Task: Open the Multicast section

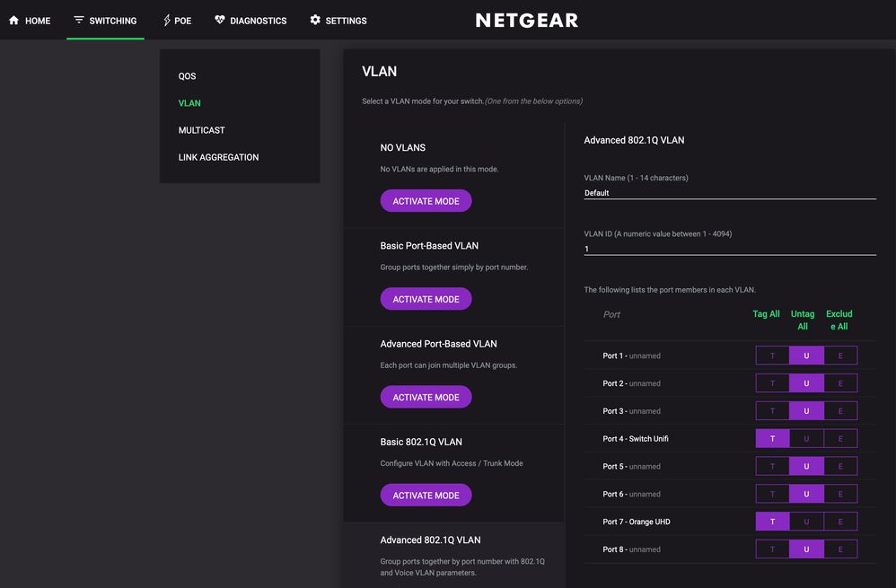Action: point(201,130)
